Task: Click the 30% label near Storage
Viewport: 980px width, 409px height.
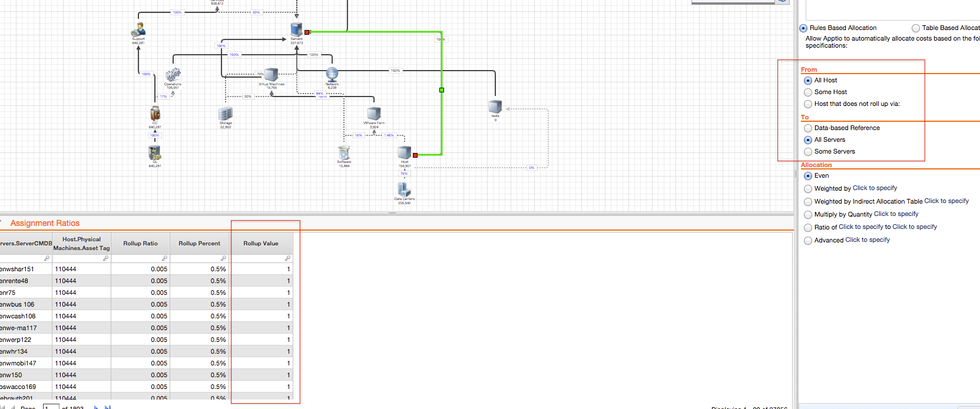Action: click(248, 97)
